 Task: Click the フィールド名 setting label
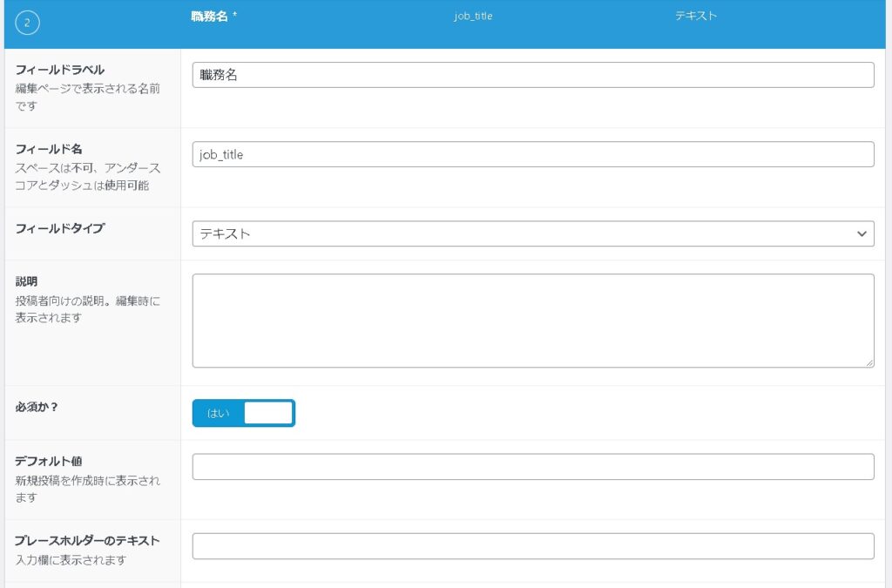(x=49, y=149)
